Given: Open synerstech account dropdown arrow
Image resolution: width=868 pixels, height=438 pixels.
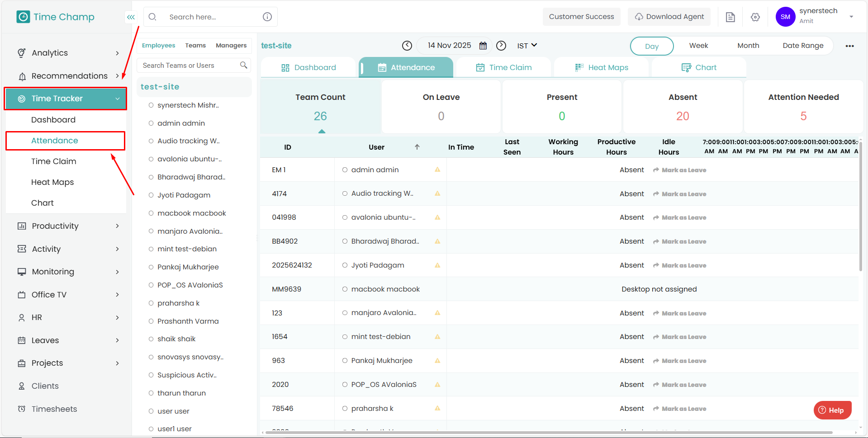Looking at the screenshot, I should pyautogui.click(x=851, y=17).
